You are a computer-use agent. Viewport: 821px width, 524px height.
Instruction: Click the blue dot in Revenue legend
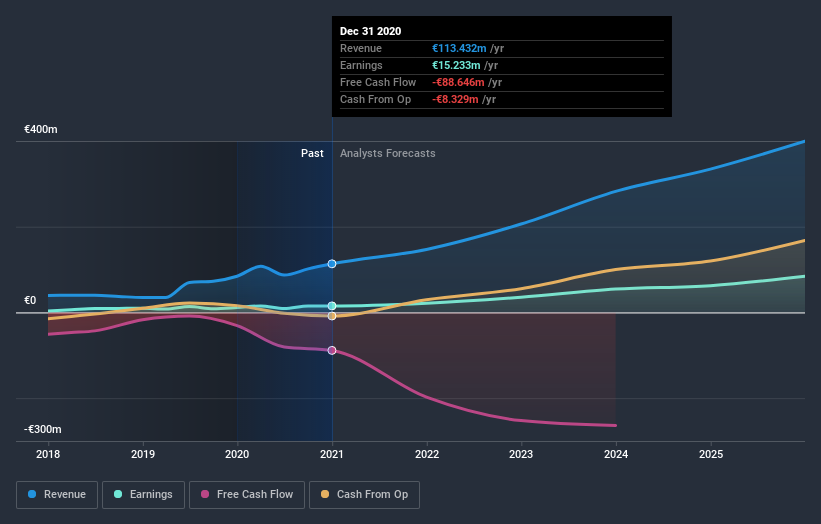point(32,494)
